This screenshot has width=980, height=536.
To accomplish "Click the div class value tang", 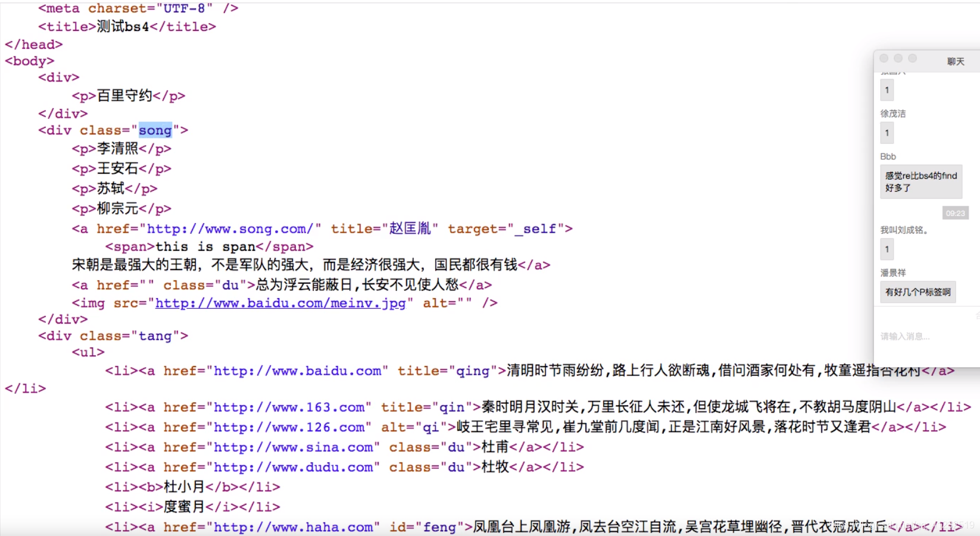I will pyautogui.click(x=155, y=336).
